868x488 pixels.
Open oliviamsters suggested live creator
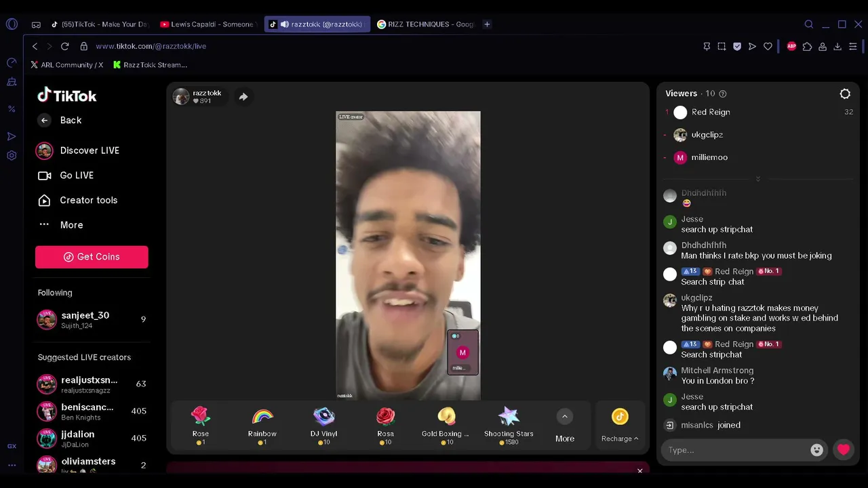point(92,464)
